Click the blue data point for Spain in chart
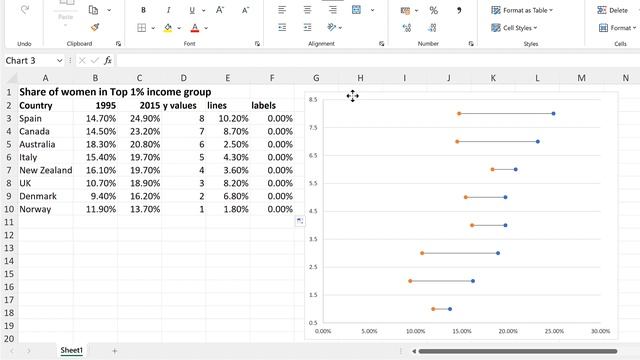The image size is (640, 360). (x=553, y=113)
